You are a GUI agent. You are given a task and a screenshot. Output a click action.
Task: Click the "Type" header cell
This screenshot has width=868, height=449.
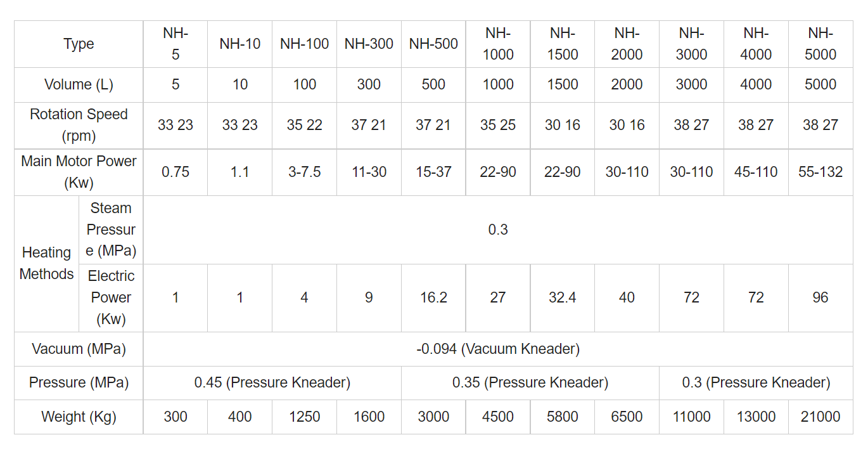(x=79, y=44)
